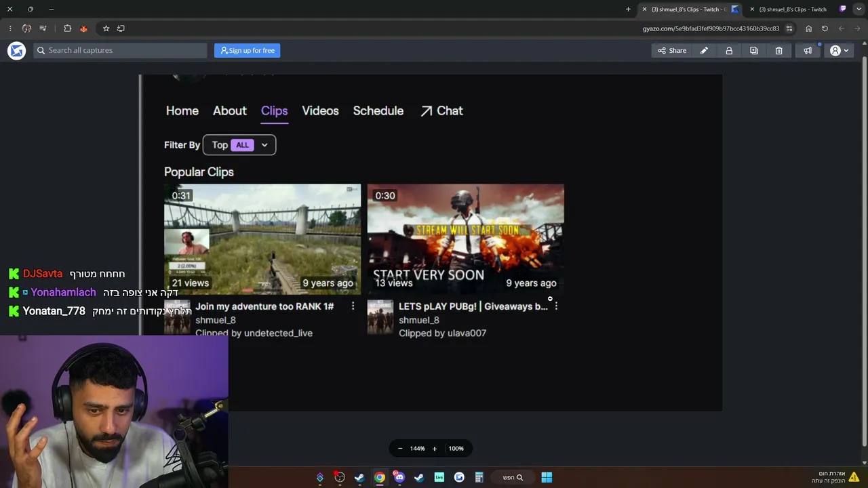
Task: Open options menu for Join my adventure clip
Action: (x=353, y=306)
